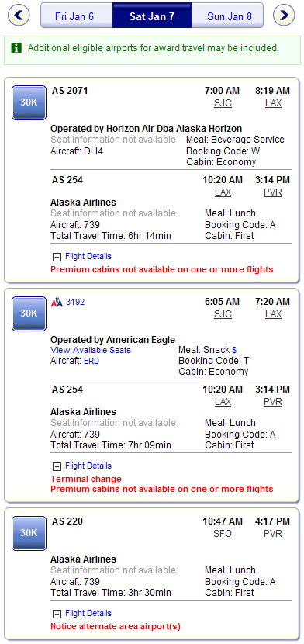Open View Available Seats link
This screenshot has height=644, width=304.
(91, 351)
